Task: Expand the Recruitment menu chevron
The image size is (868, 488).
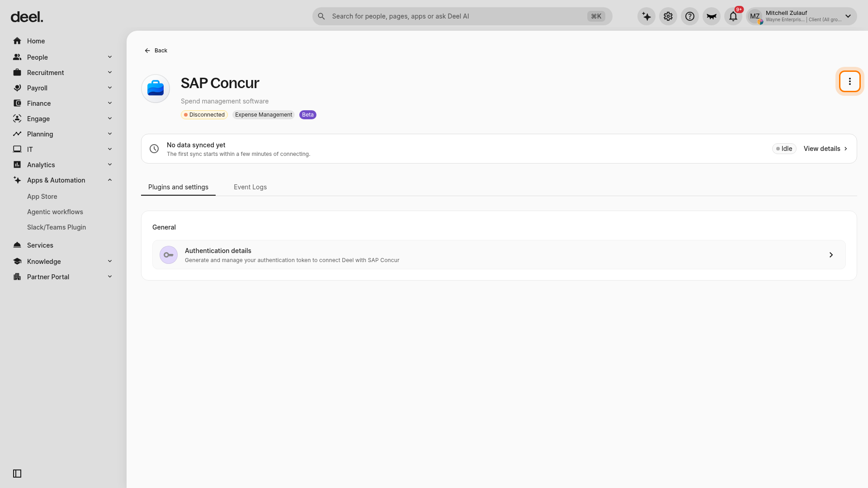Action: (x=110, y=72)
